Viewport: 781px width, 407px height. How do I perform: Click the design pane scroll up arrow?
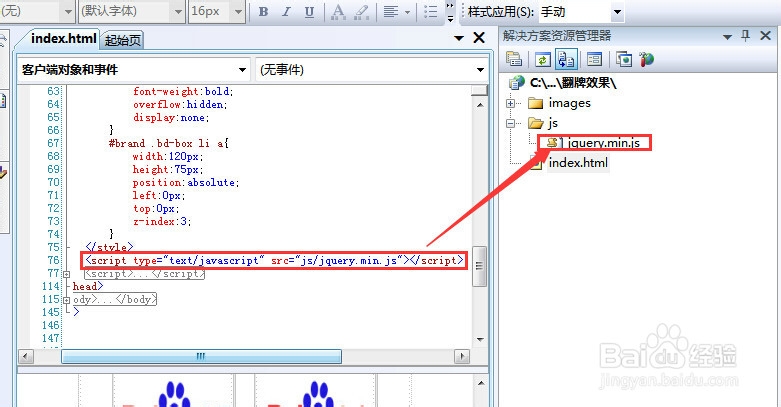(x=481, y=384)
